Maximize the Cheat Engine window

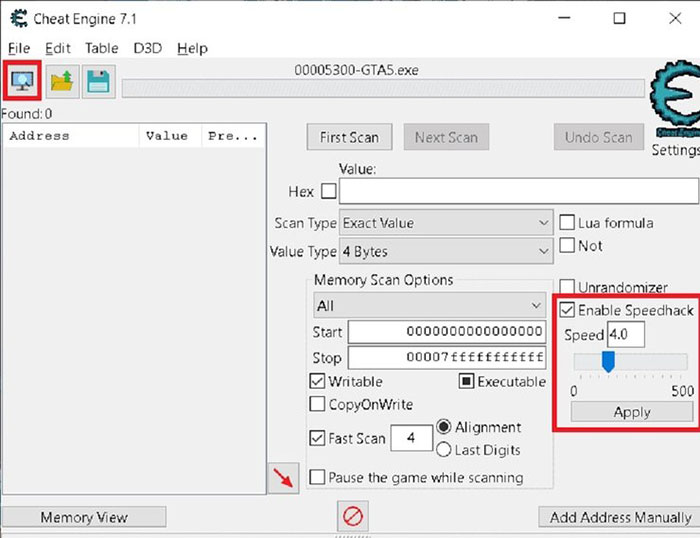619,18
